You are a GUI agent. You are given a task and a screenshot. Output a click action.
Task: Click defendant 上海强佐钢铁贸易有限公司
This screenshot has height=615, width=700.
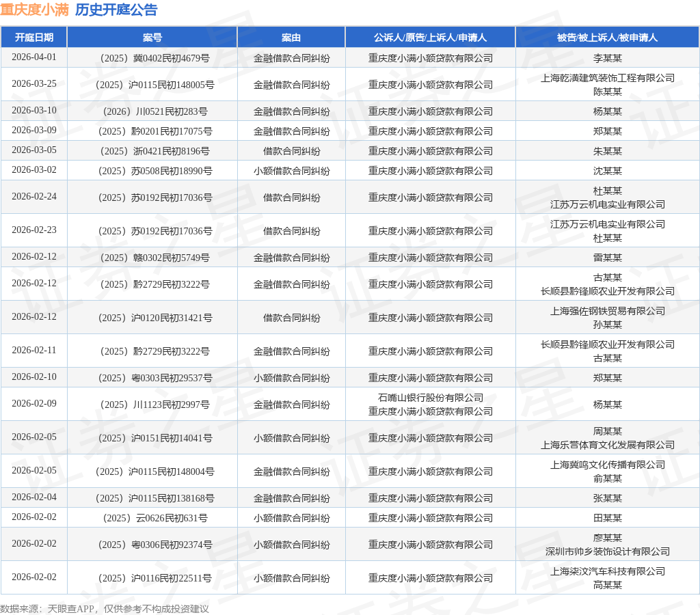(607, 311)
